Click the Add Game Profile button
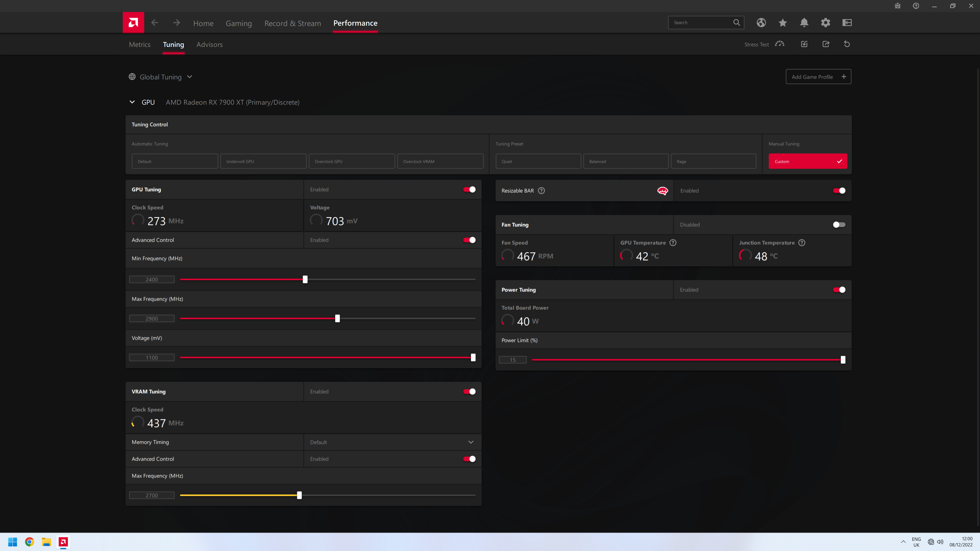The height and width of the screenshot is (551, 980). (818, 77)
